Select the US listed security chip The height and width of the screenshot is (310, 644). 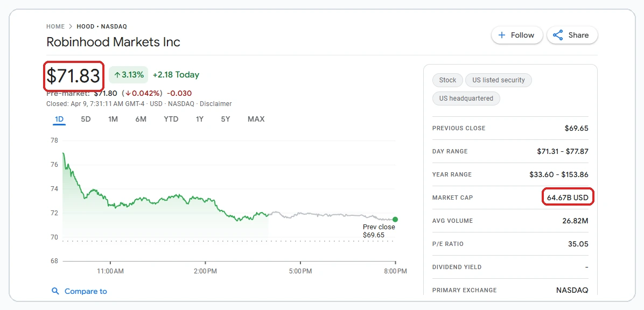pos(499,80)
